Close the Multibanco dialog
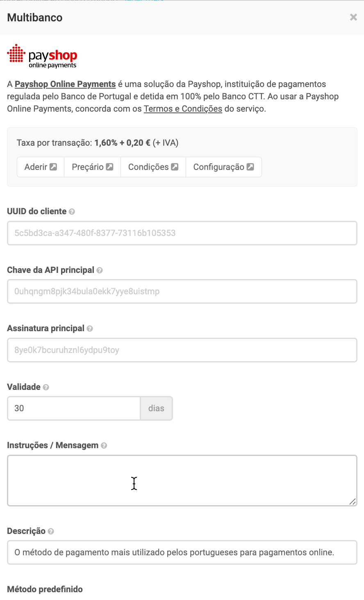 pyautogui.click(x=353, y=17)
